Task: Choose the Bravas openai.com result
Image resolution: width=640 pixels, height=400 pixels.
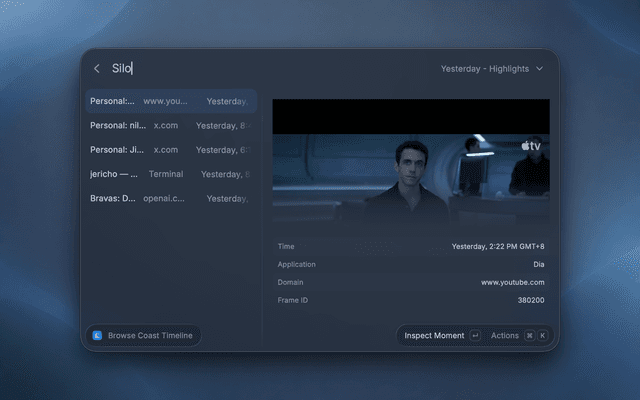Action: pos(171,198)
